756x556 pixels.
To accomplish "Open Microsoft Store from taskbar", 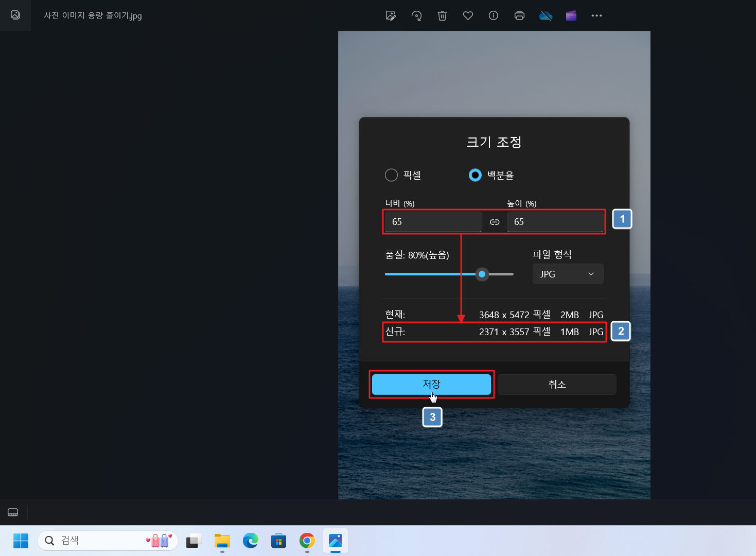I will (278, 541).
